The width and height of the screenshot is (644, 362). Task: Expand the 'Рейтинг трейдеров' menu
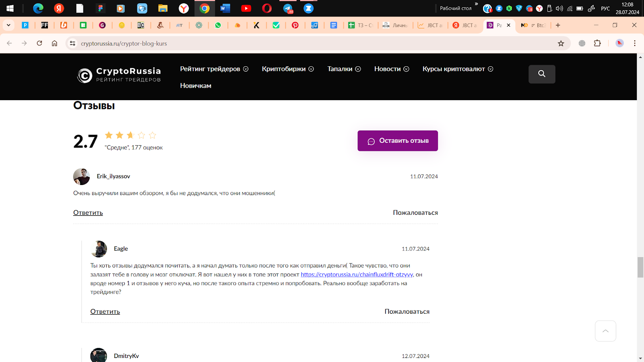214,69
